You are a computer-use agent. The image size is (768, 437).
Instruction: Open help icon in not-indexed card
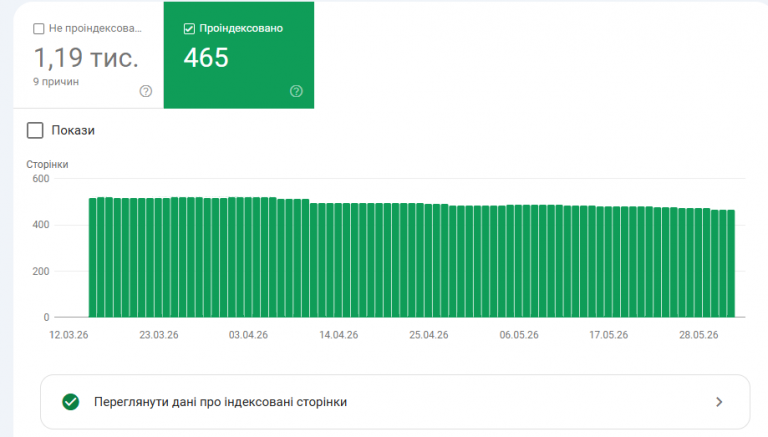pos(145,91)
